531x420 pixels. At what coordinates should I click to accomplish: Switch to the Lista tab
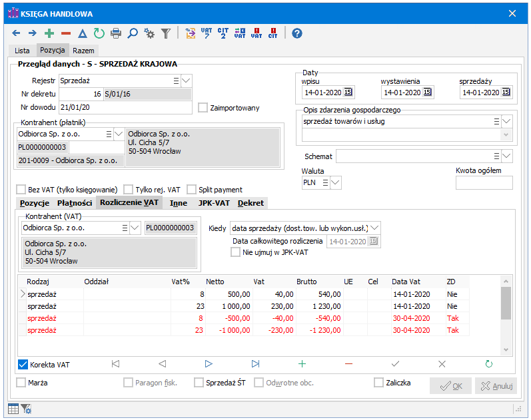[22, 51]
